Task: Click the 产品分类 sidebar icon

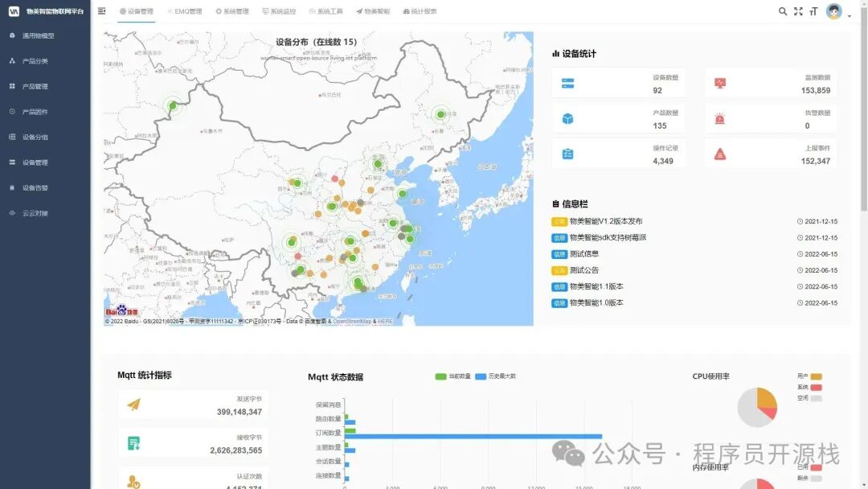Action: (12, 61)
